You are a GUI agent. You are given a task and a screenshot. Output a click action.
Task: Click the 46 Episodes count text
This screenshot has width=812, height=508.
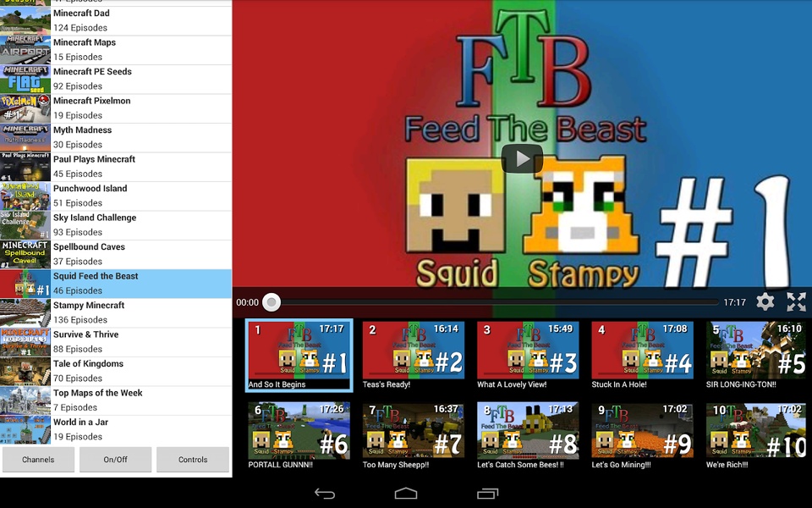tap(78, 290)
